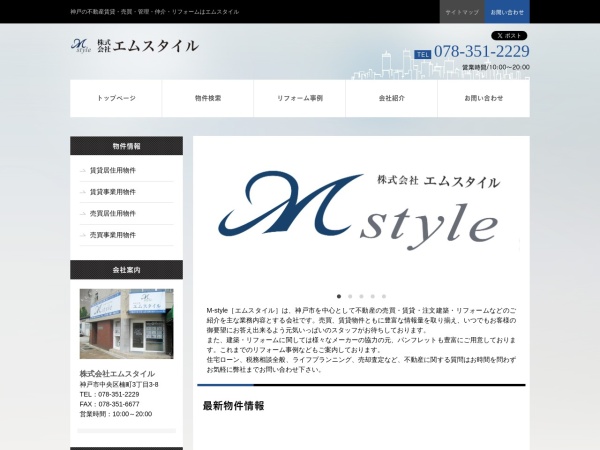The height and width of the screenshot is (450, 600).
Task: Click the address 神戸市中央区橘町3丁目3-8
Action: coord(119,385)
